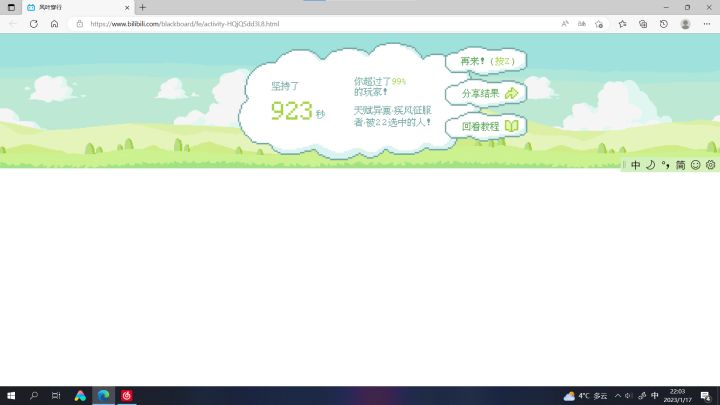Go to browser home page icon
This screenshot has height=405, width=720.
click(x=54, y=24)
